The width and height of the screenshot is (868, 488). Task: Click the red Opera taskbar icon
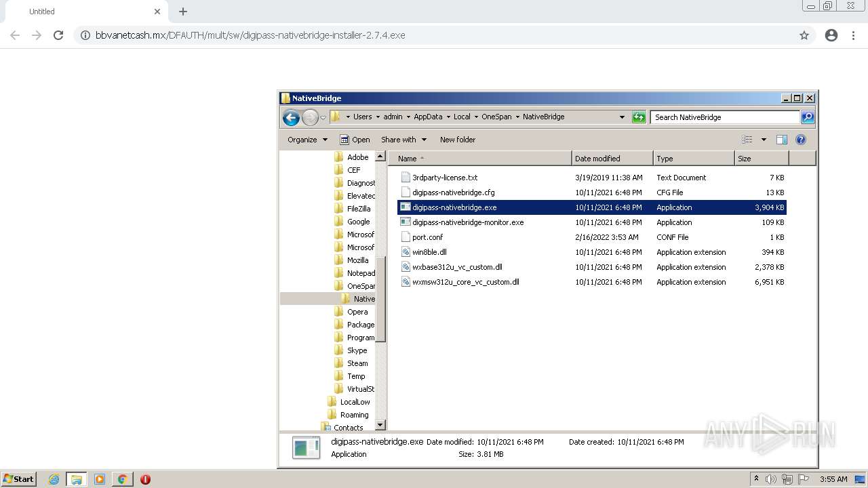[x=145, y=479]
